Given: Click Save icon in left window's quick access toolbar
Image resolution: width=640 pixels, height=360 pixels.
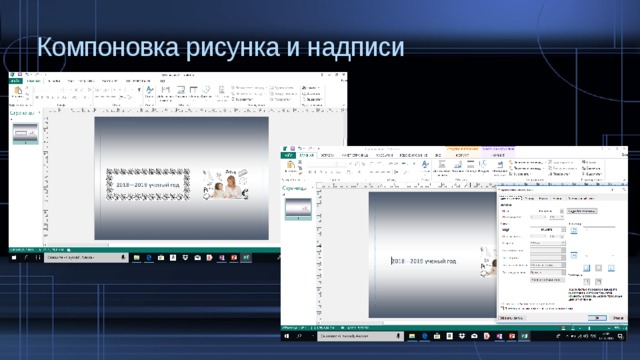Looking at the screenshot, I should (20, 75).
